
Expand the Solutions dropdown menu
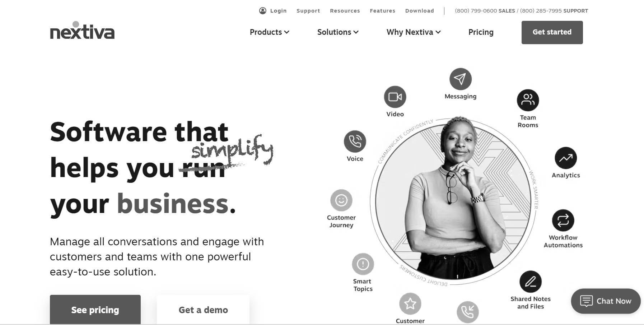[x=338, y=32]
